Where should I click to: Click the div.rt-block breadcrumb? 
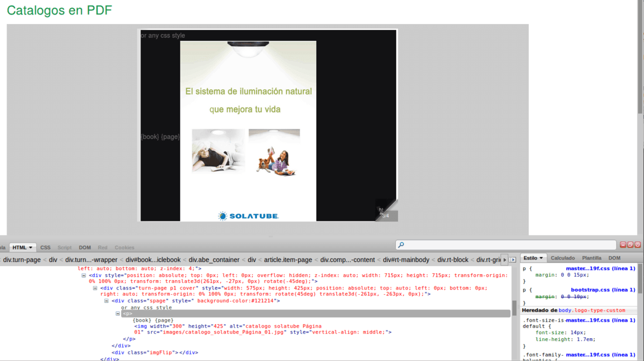[453, 260]
